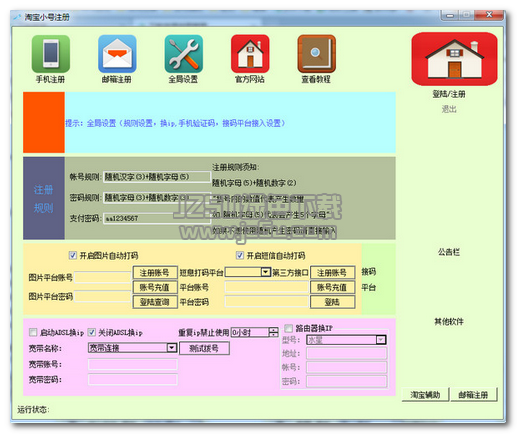
Task: Click bottom-right 邮箱注册 button
Action: 473,395
